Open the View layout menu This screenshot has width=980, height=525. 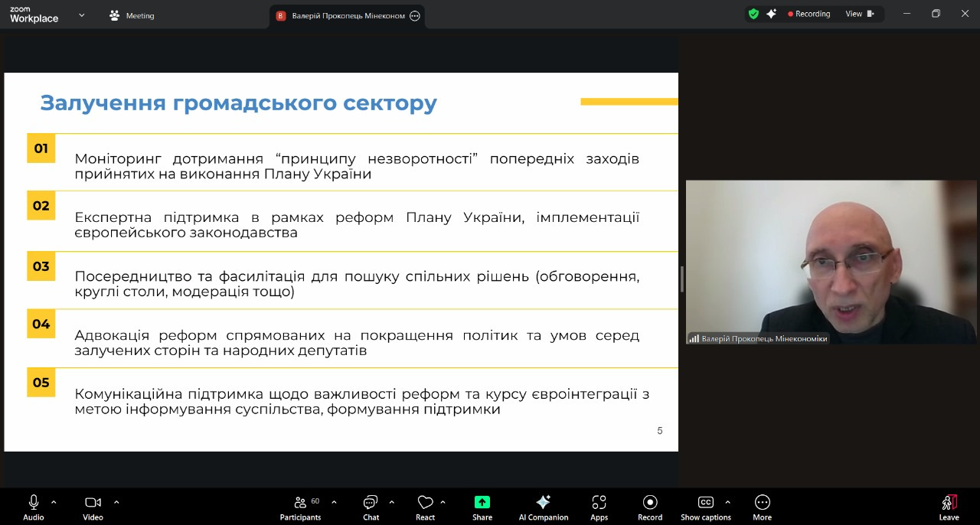click(859, 14)
